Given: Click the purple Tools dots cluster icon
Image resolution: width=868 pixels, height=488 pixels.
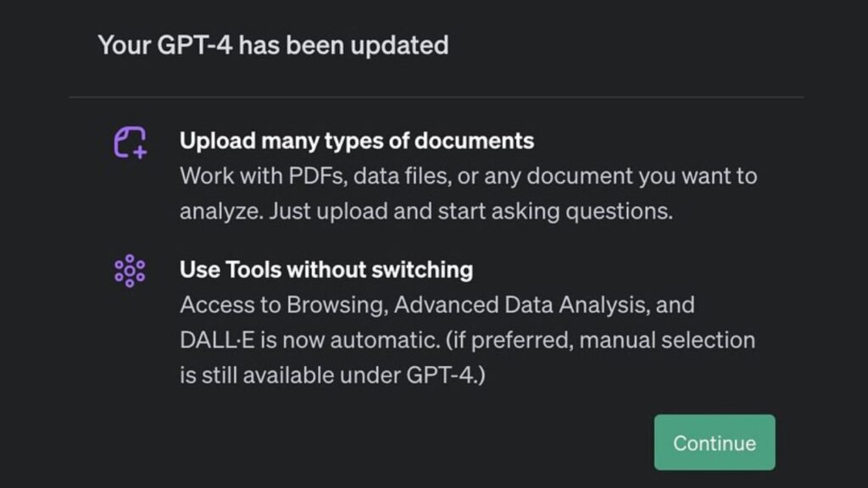Looking at the screenshot, I should tap(130, 270).
